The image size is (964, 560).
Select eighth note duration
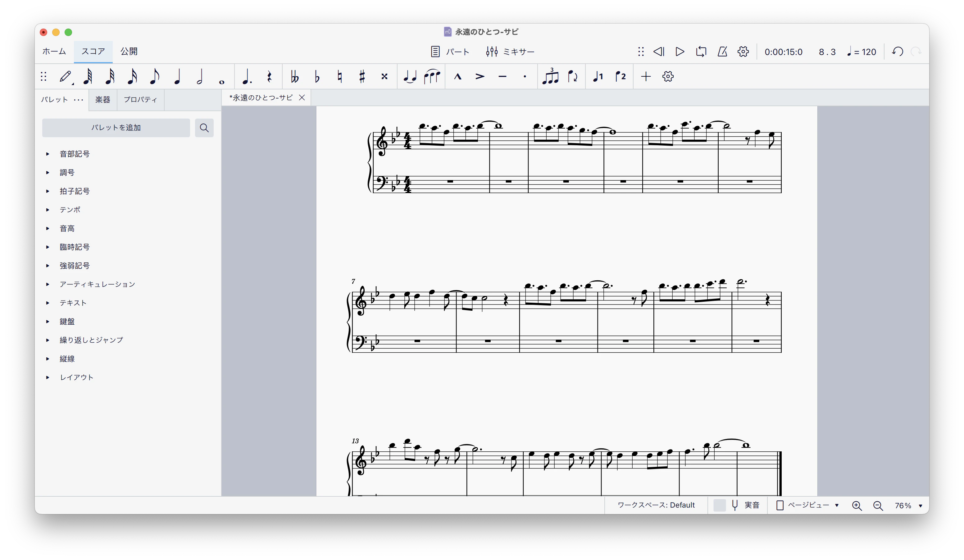point(155,76)
